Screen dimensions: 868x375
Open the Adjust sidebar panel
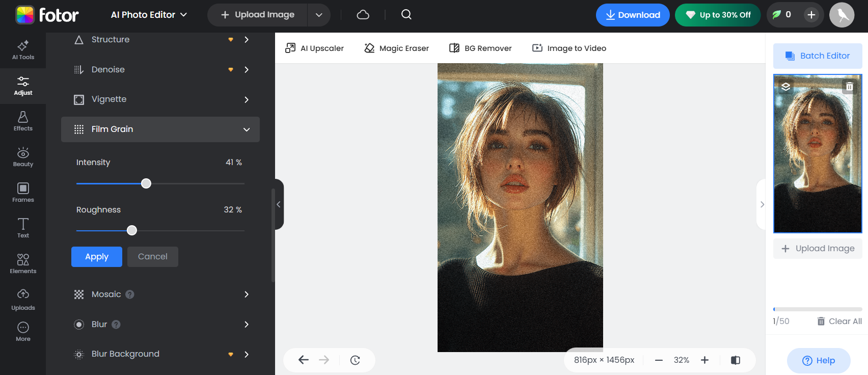[x=23, y=86]
